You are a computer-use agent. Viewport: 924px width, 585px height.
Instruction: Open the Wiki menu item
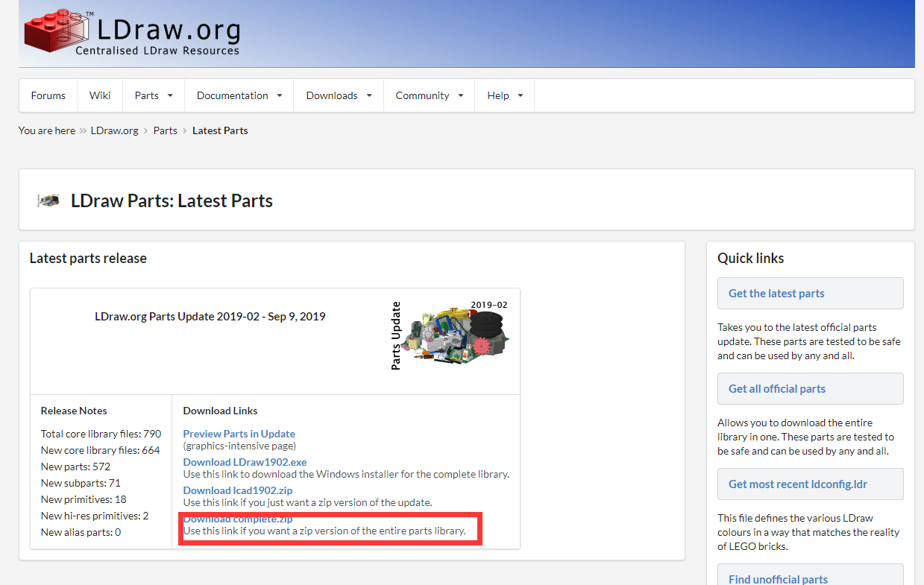100,95
